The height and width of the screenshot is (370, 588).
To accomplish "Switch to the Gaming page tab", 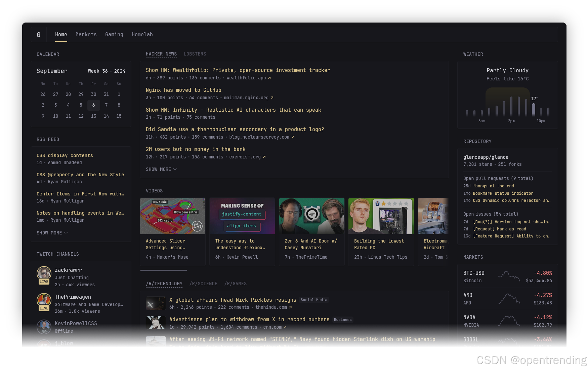I will click(114, 35).
